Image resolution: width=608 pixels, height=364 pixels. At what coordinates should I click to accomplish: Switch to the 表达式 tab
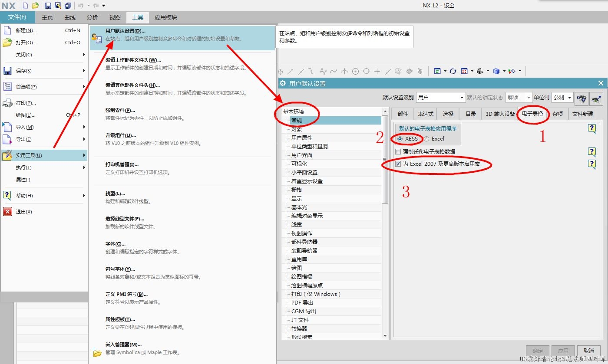(425, 114)
